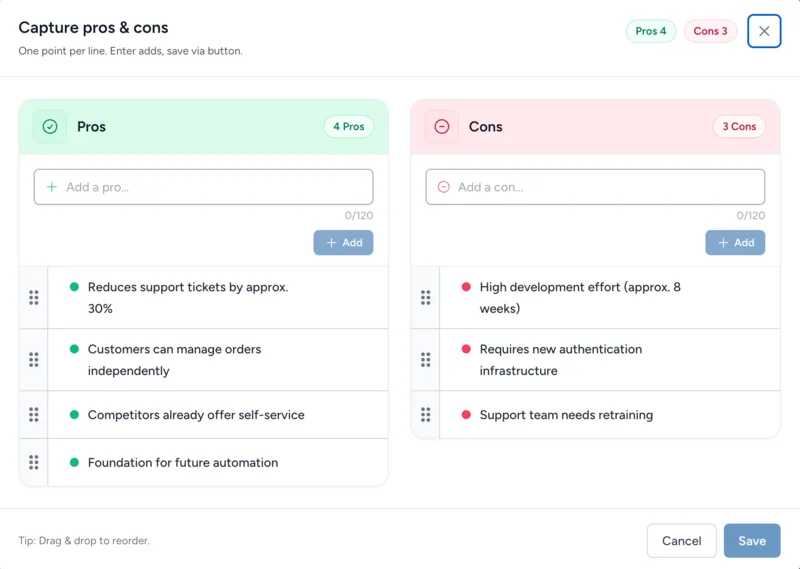The width and height of the screenshot is (800, 569).
Task: Click the Cons minus-circle header icon
Action: click(x=442, y=127)
